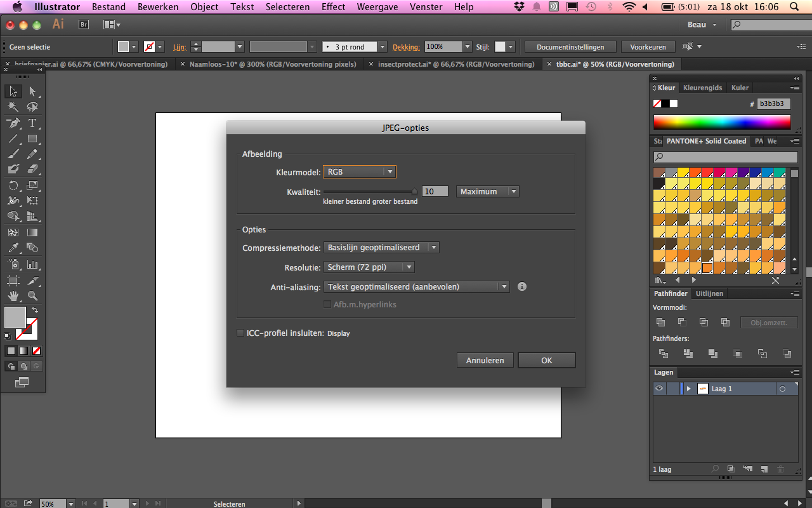Click the Unite shape mode icon
This screenshot has height=508, width=812.
pos(661,323)
